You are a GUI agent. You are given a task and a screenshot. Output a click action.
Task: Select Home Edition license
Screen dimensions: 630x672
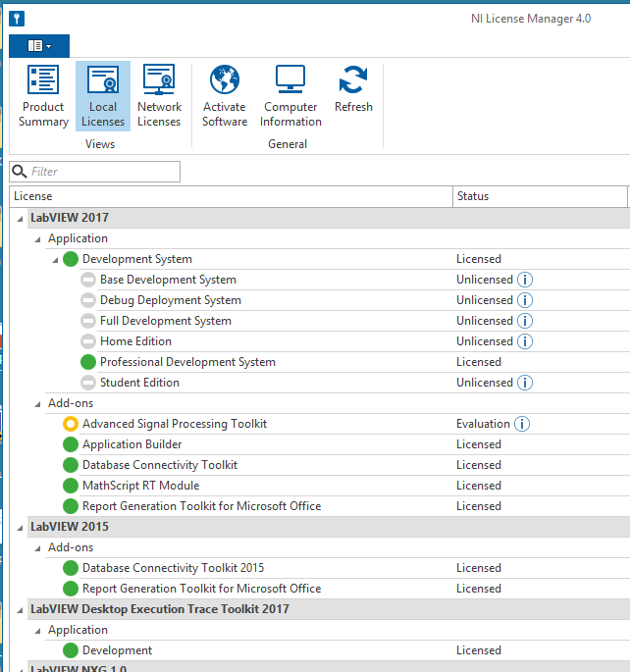[x=135, y=341]
